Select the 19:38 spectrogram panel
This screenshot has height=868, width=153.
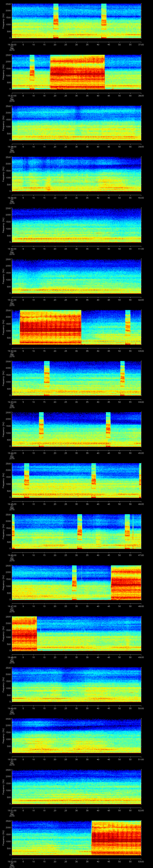coord(76,123)
